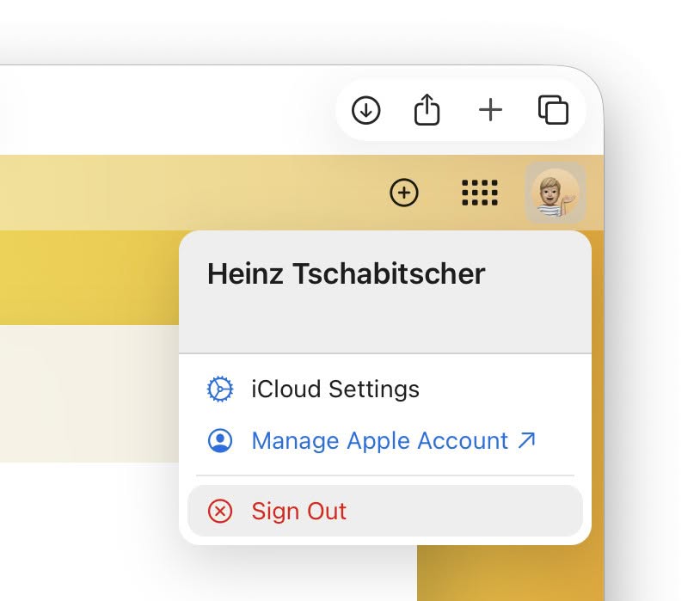Click the external arrow after Manage Apple Account
This screenshot has height=601, width=700.
point(527,440)
